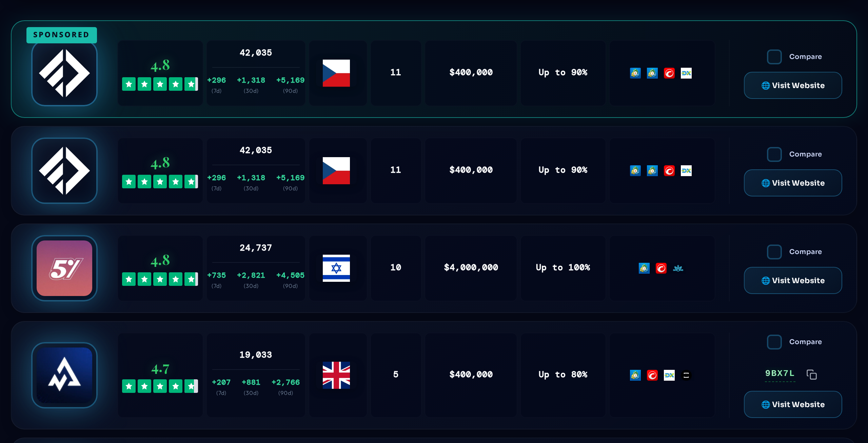Click Visit Website for $4,000,000 firm
Viewport: 868px width, 443px height.
[x=793, y=280]
